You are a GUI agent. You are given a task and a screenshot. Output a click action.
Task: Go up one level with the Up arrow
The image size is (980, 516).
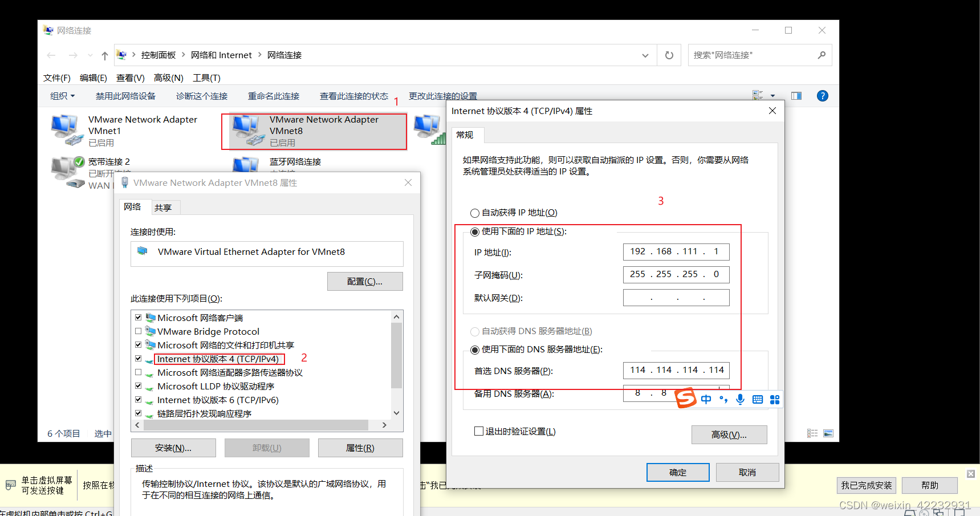[105, 55]
